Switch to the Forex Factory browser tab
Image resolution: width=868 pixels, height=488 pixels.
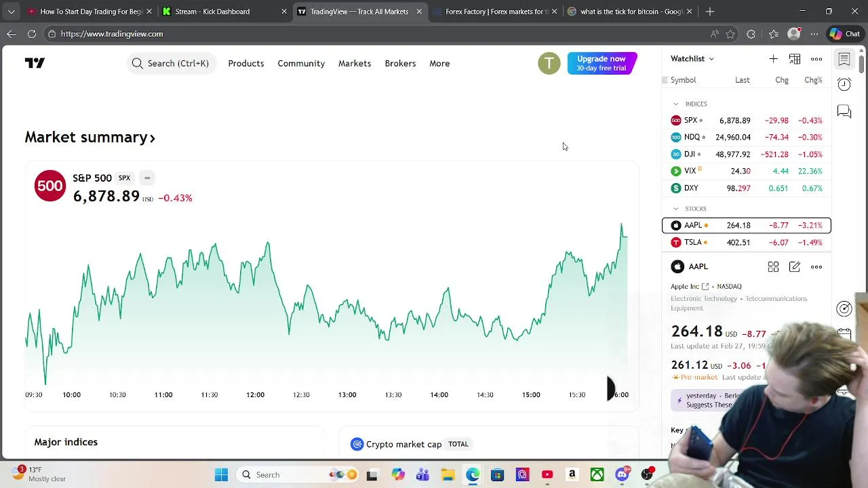(495, 12)
